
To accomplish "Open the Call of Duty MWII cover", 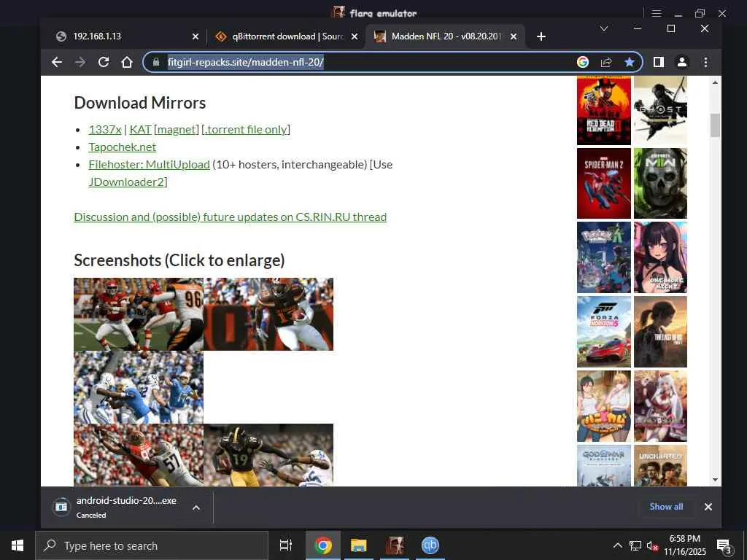I will click(x=660, y=183).
